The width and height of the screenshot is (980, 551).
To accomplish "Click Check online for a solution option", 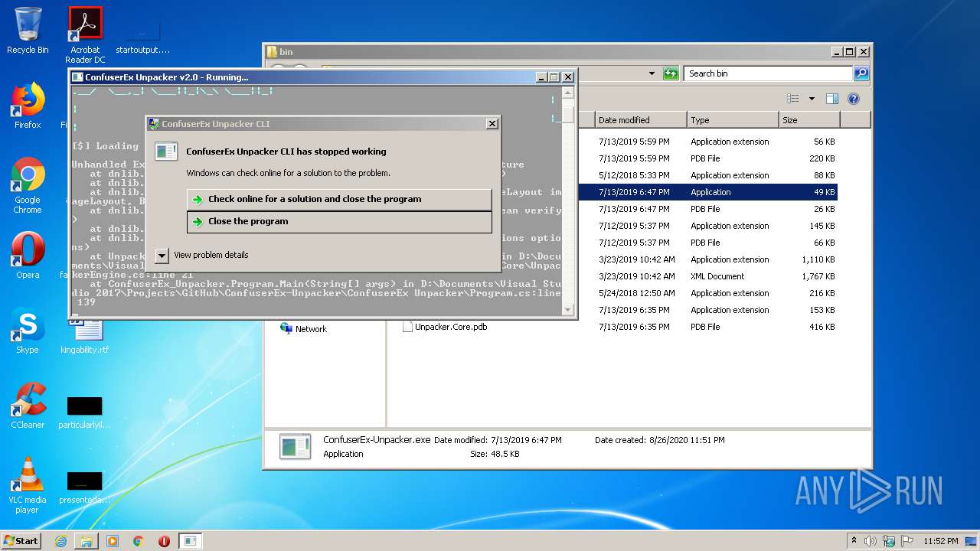I will pos(339,199).
